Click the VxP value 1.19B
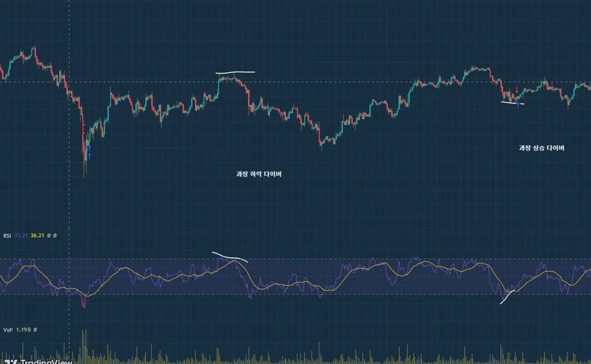 click(23, 330)
